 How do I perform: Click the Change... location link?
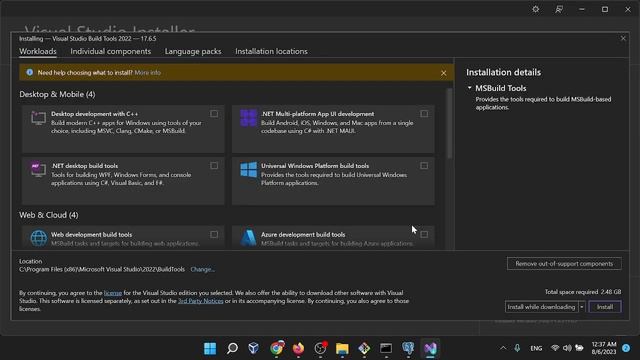coord(202,269)
